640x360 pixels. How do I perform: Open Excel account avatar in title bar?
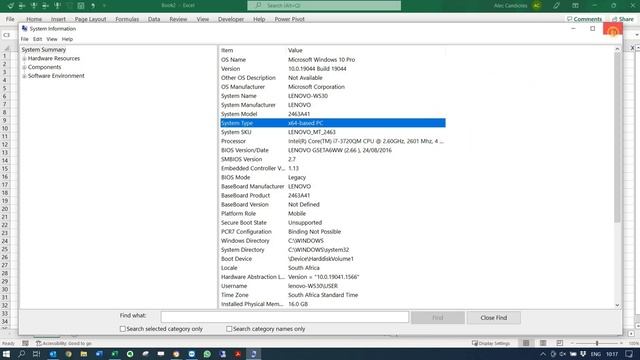[537, 6]
